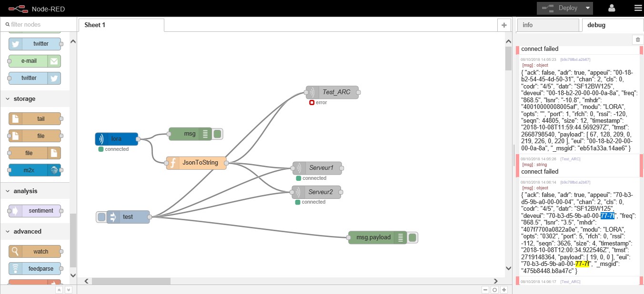Image resolution: width=644 pixels, height=294 pixels.
Task: Open the hamburger main menu
Action: (638, 8)
